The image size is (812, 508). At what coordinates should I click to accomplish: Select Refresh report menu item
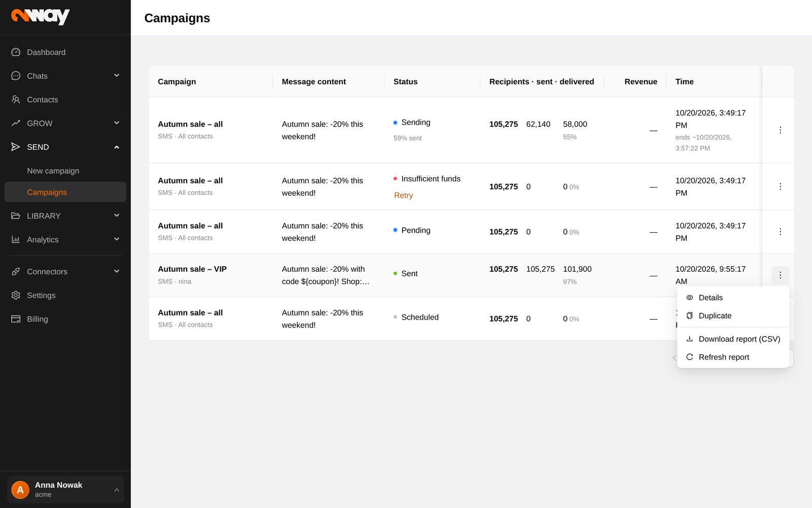coord(733,357)
